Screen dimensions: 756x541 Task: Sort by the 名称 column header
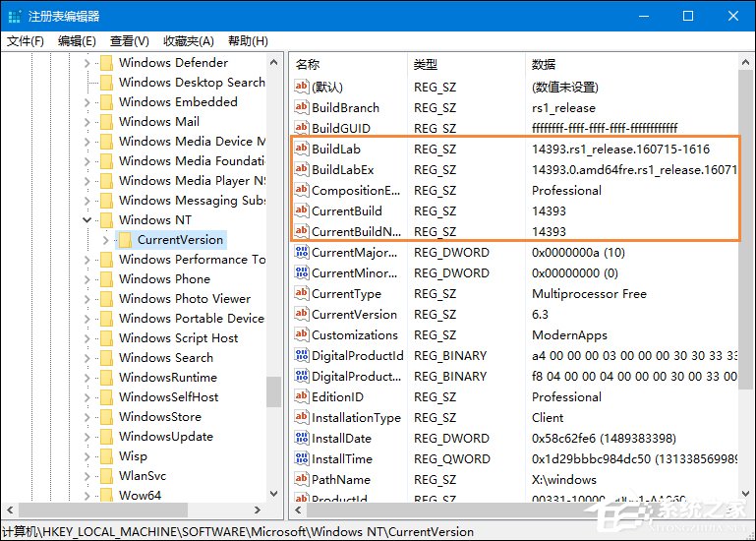pyautogui.click(x=308, y=64)
